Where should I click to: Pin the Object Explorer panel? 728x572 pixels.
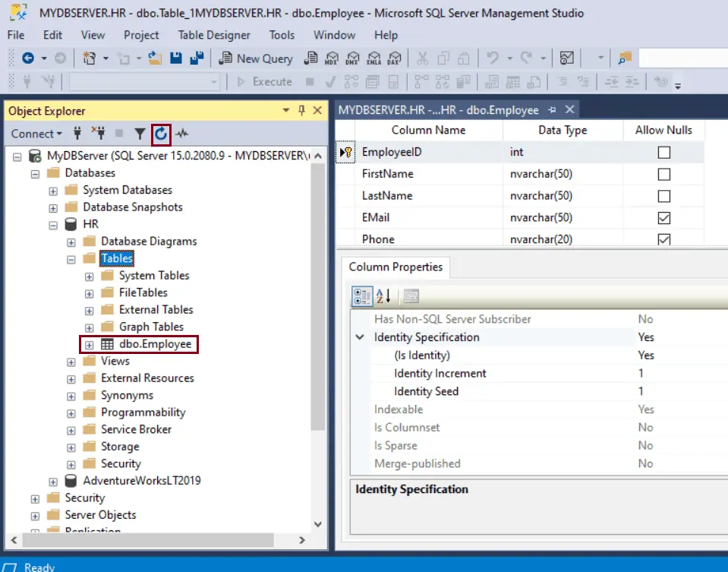(x=303, y=110)
